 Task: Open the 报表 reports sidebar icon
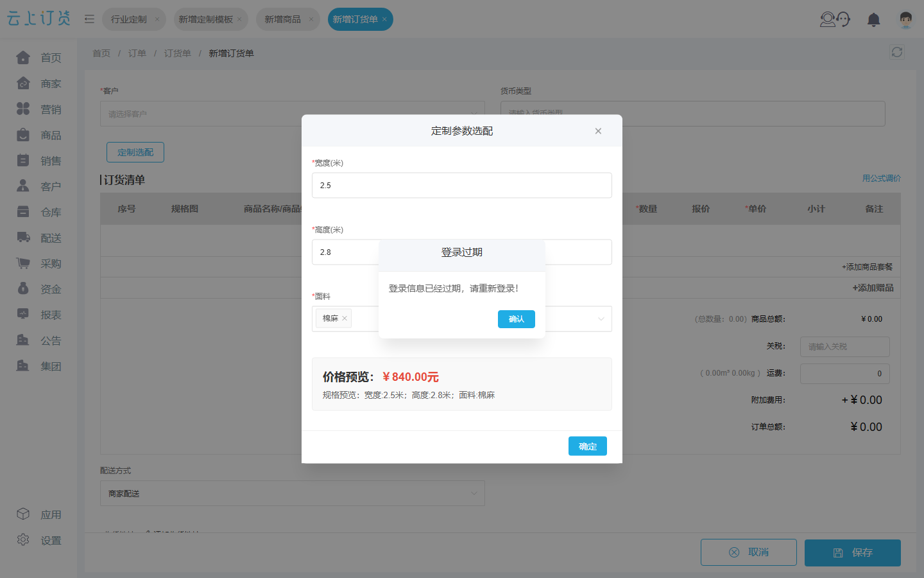(23, 315)
